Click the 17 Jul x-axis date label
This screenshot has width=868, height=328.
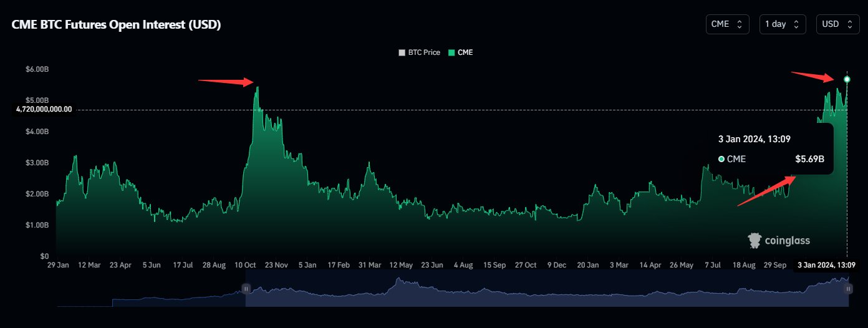[183, 265]
